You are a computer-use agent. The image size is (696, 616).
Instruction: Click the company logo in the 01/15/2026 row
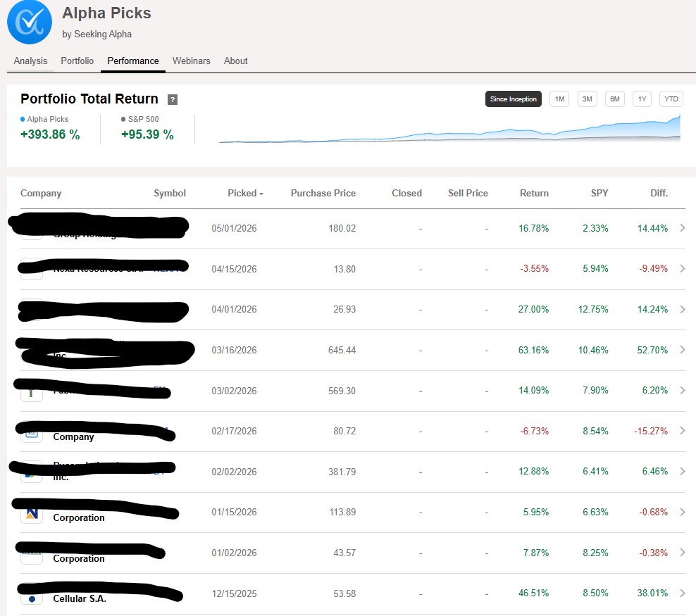32,514
